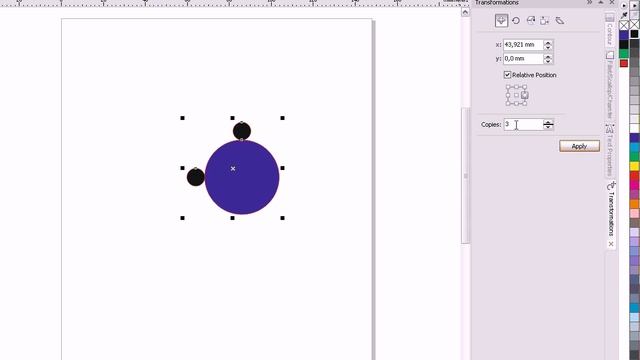Choose the green swatch in document palette
Image resolution: width=640 pixels, height=360 pixels.
(x=624, y=53)
